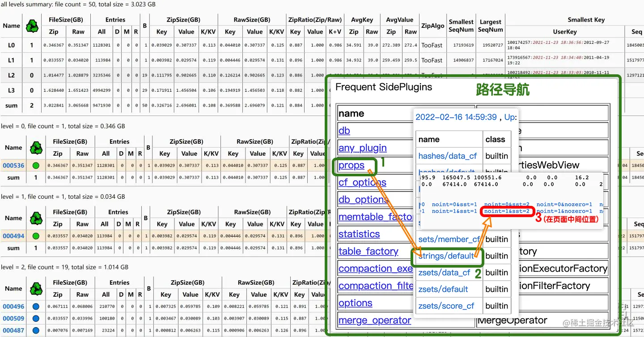Open the options link in the plugin list
644x337 pixels.
pyautogui.click(x=356, y=303)
